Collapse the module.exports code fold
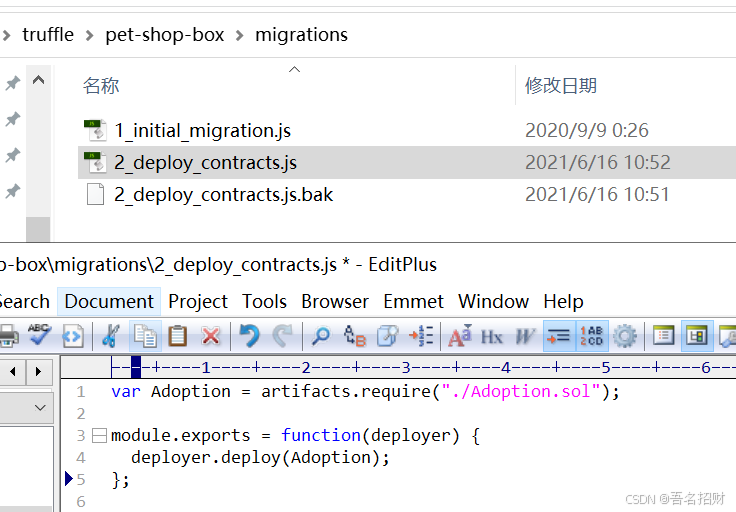This screenshot has width=736, height=512. pos(98,436)
